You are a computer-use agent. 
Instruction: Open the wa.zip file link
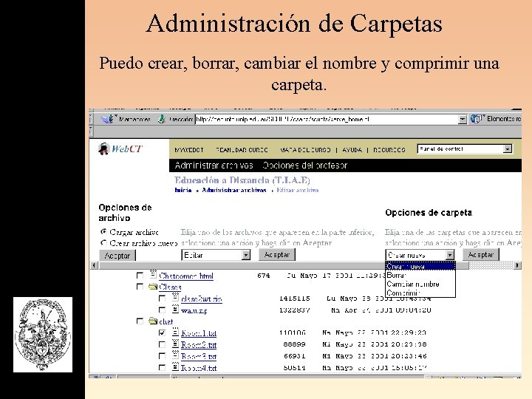coord(194,310)
